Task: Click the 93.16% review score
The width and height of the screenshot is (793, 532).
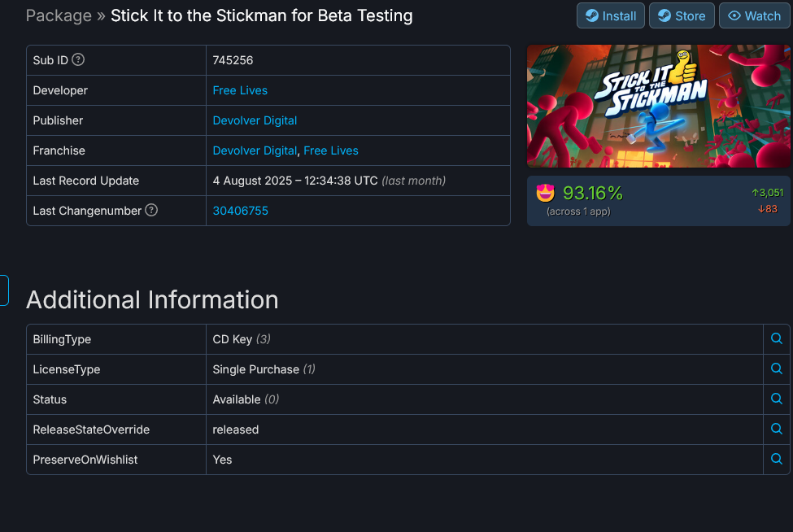Action: pyautogui.click(x=592, y=194)
